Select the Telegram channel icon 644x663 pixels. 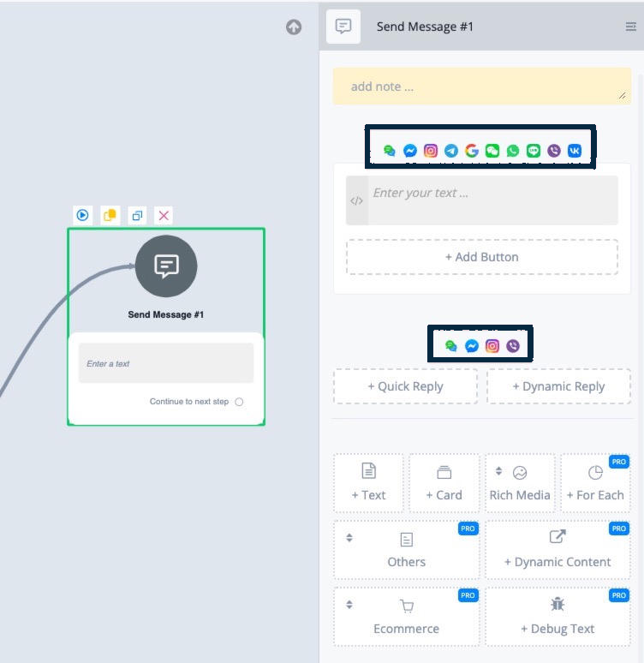coord(451,151)
